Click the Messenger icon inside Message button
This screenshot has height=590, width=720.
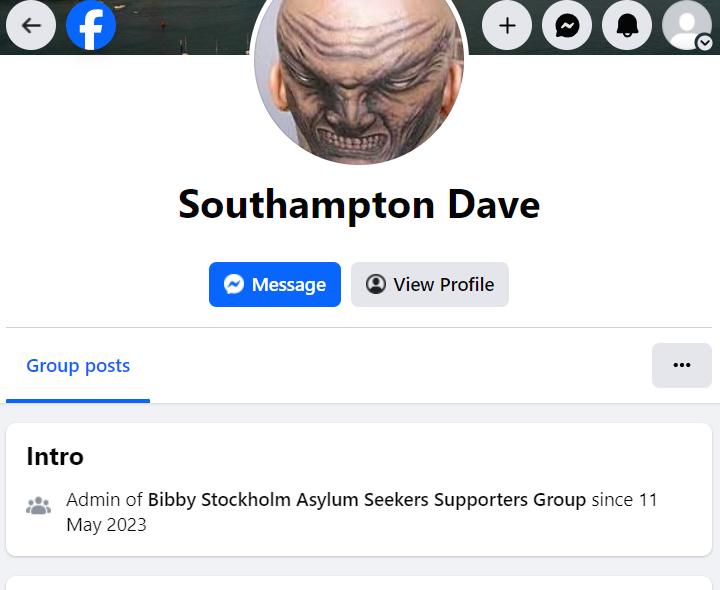(x=234, y=284)
